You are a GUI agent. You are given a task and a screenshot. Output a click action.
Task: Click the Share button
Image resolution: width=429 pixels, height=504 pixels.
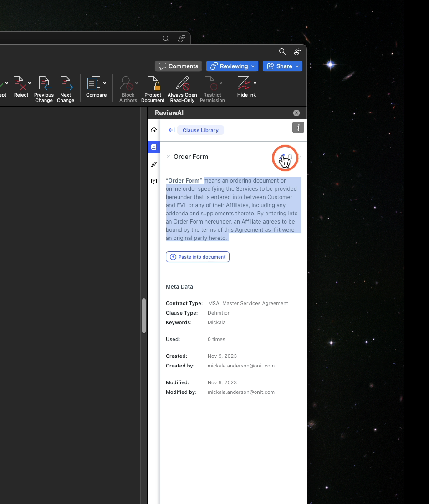(x=282, y=66)
